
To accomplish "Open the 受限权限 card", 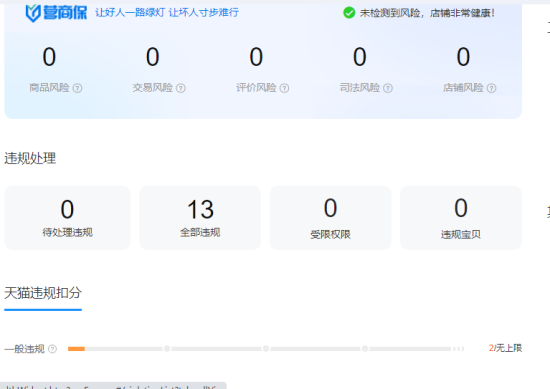I will coord(330,218).
